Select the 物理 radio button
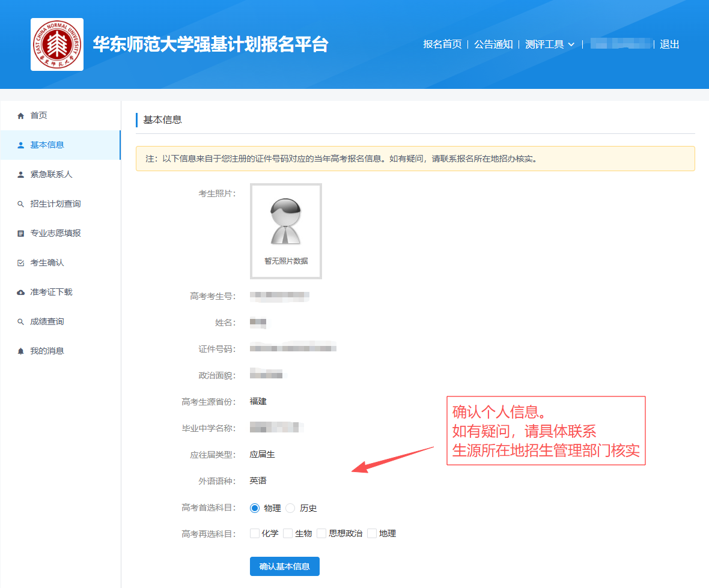The width and height of the screenshot is (709, 588). (255, 508)
